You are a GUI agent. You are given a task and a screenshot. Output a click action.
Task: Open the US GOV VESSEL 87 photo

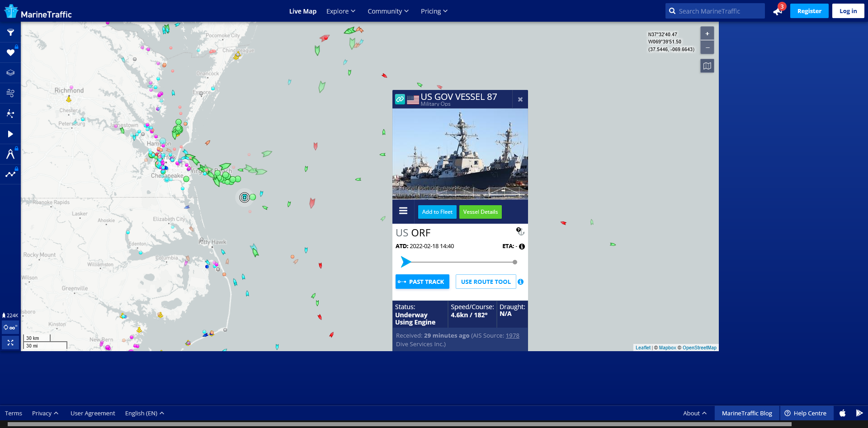pos(460,154)
